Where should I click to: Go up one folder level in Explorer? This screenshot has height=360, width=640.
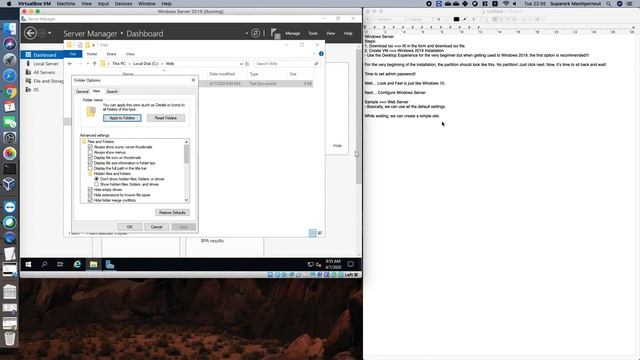[x=95, y=64]
